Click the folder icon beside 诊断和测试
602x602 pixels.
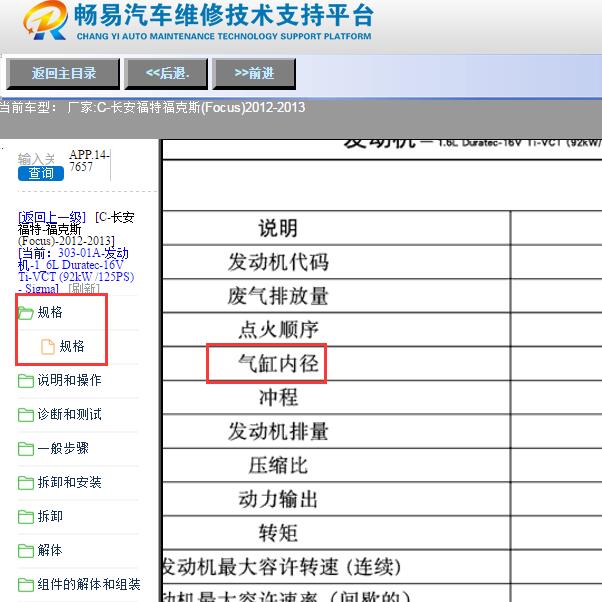coord(26,415)
